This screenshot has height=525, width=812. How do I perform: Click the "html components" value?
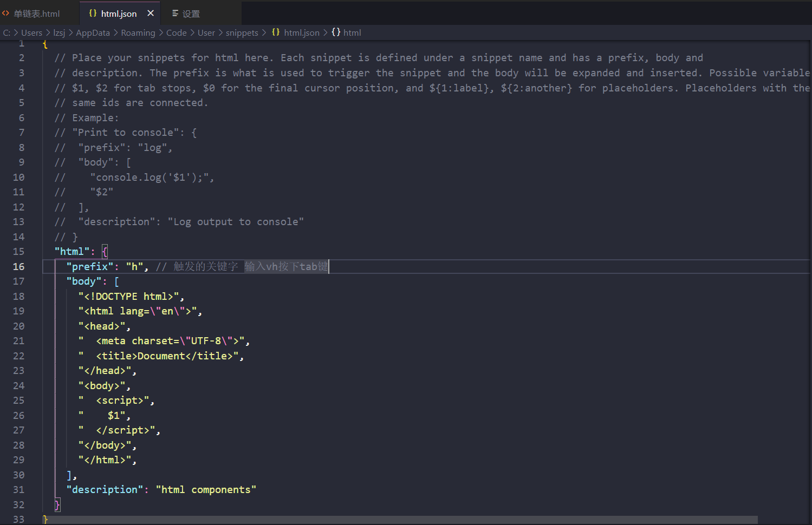coord(206,489)
